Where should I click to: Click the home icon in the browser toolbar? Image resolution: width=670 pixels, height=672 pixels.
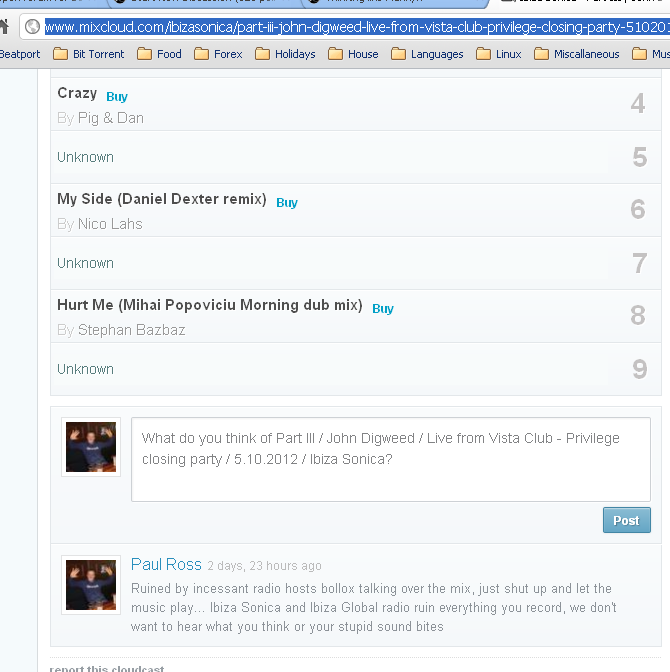(x=4, y=27)
